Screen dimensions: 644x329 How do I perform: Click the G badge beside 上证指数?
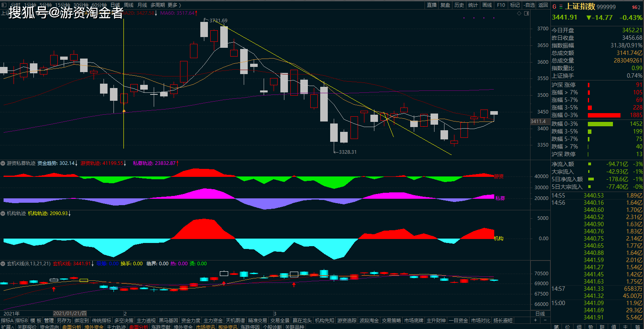coord(554,7)
